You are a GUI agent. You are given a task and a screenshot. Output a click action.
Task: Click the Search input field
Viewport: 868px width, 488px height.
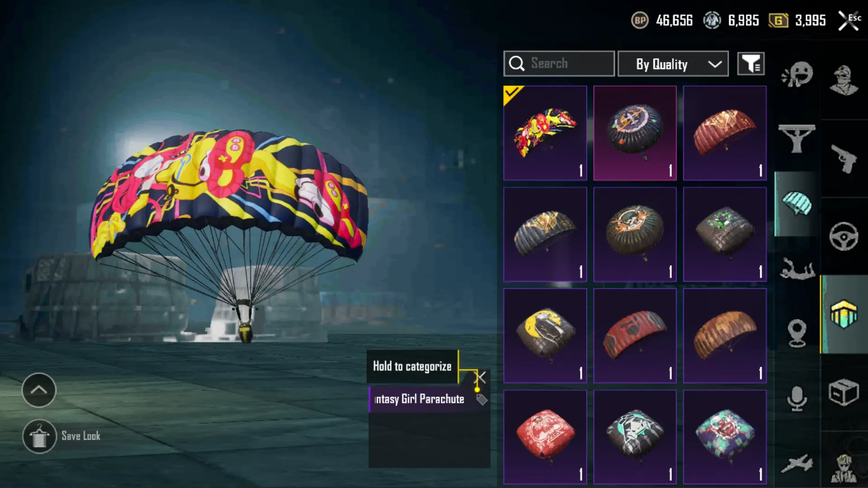(559, 64)
